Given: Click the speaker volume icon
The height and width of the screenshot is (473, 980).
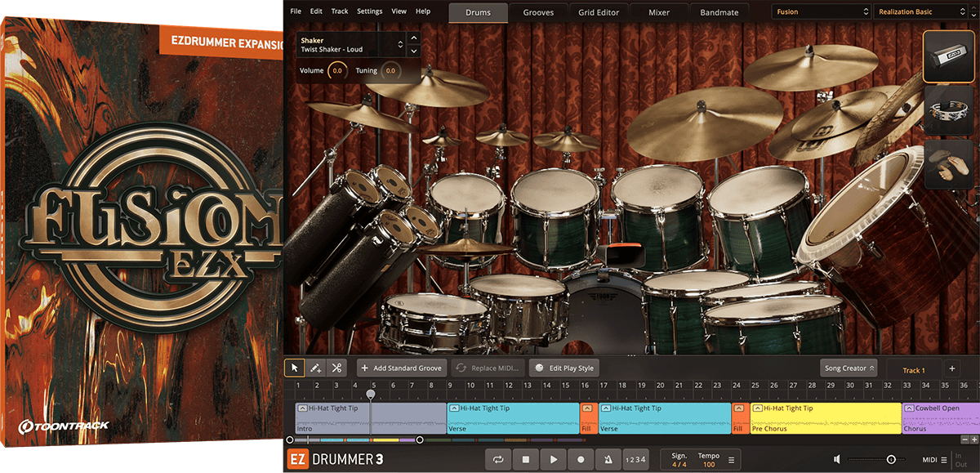Looking at the screenshot, I should coord(837,460).
